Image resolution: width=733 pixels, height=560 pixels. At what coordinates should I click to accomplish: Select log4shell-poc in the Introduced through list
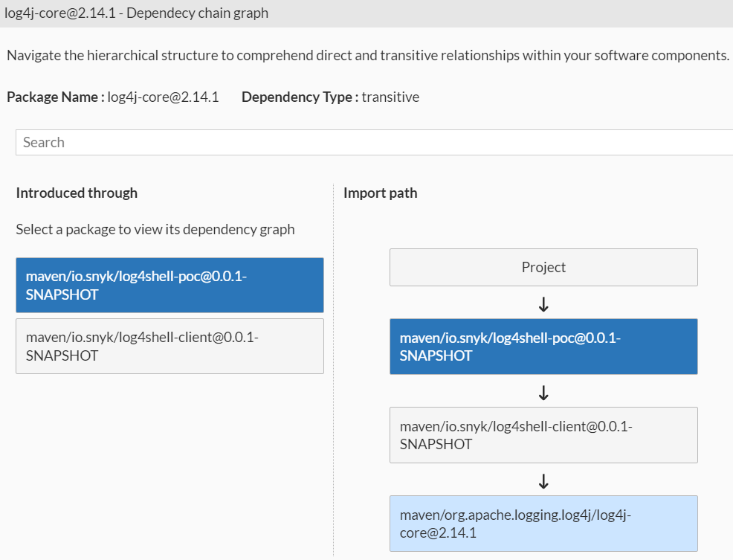(169, 285)
